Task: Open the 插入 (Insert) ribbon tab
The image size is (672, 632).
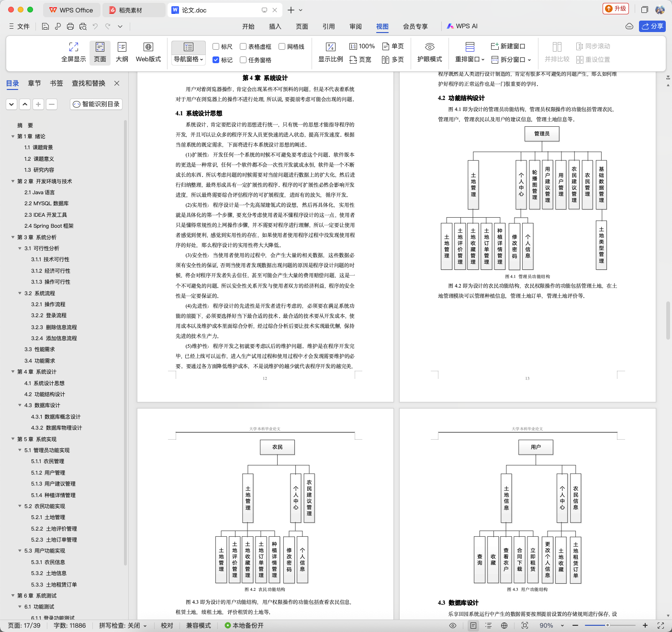Action: click(x=275, y=26)
